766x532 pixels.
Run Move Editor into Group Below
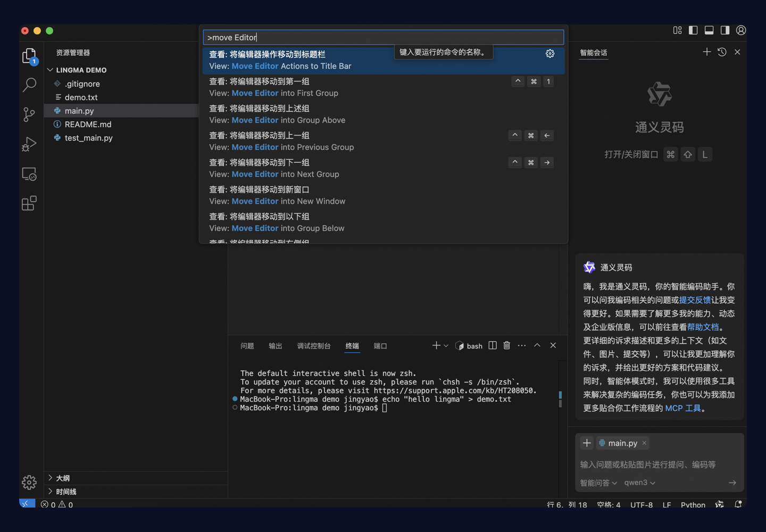click(x=384, y=222)
